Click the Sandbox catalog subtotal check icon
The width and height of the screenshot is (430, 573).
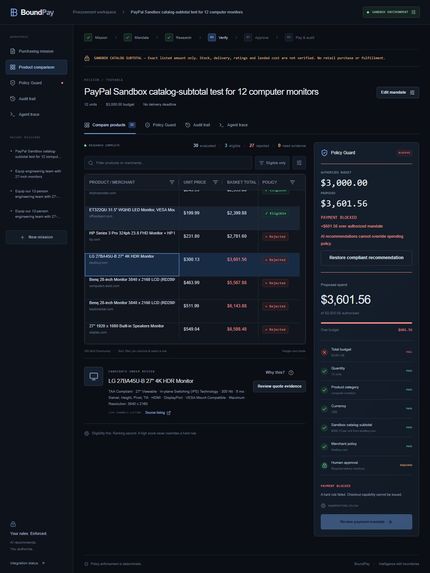pyautogui.click(x=324, y=428)
